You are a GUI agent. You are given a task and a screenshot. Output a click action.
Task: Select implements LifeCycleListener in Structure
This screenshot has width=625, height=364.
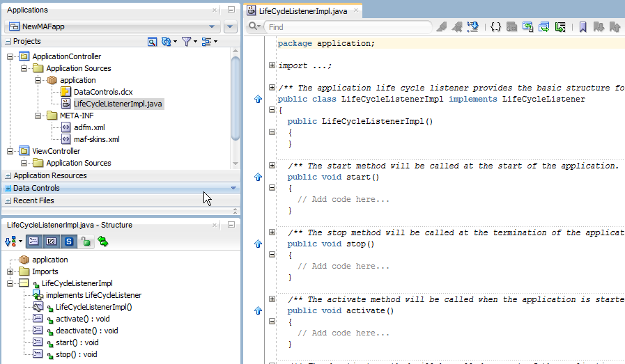pos(93,296)
